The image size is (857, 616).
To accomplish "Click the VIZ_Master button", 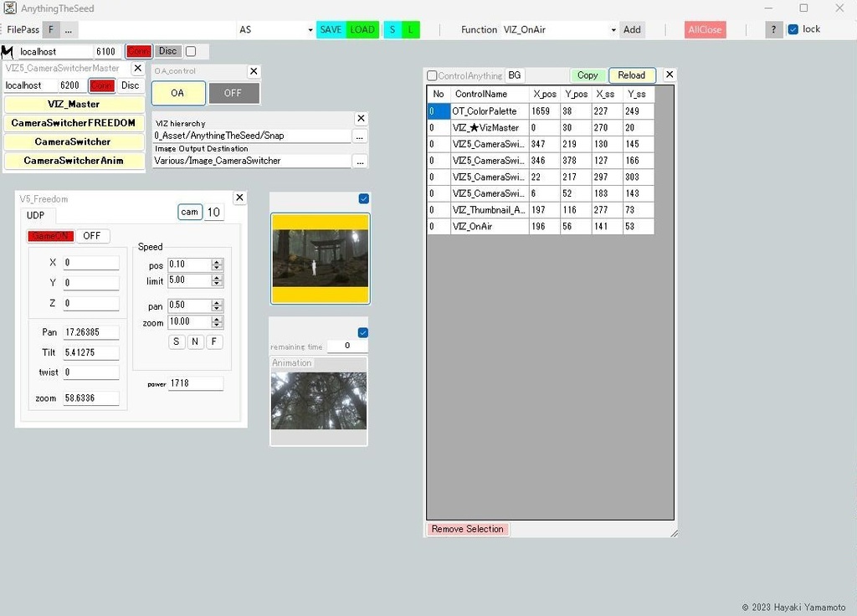I will pos(74,104).
